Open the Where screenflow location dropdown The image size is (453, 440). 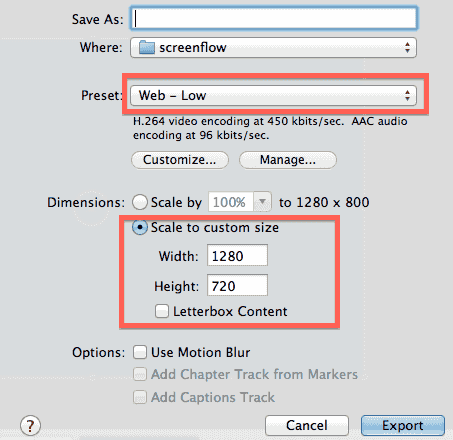[273, 48]
